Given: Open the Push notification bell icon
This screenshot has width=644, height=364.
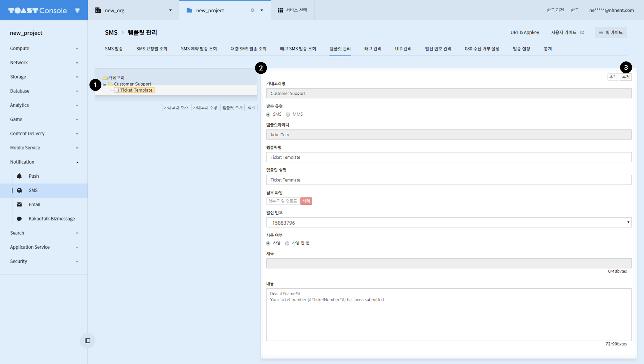Looking at the screenshot, I should [x=19, y=176].
